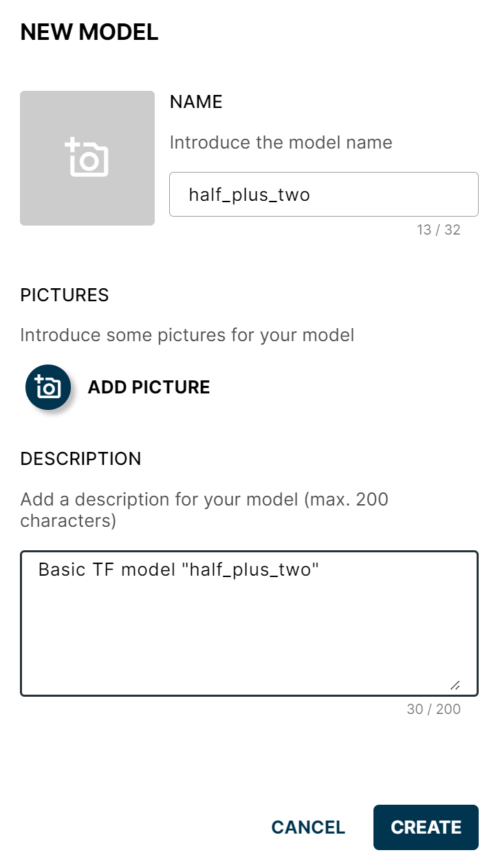Click the DESCRIPTION section heading
Viewport: 500px width, 868px height.
point(81,459)
